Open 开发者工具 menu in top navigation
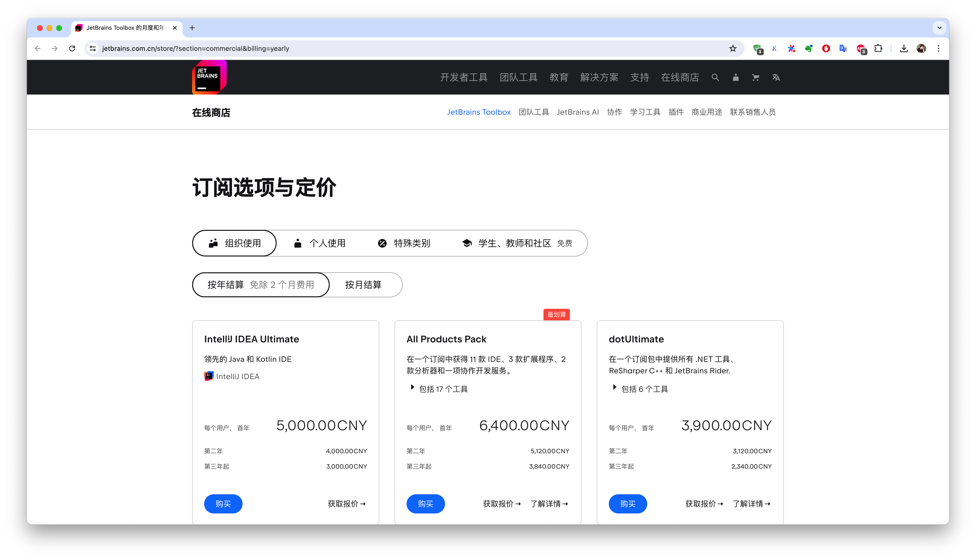The image size is (976, 560). (463, 77)
